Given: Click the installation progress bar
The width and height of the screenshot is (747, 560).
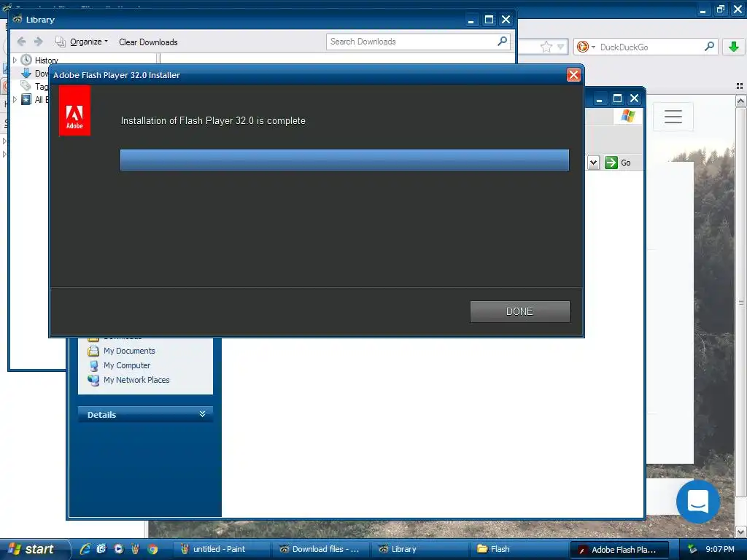Looking at the screenshot, I should 344,160.
